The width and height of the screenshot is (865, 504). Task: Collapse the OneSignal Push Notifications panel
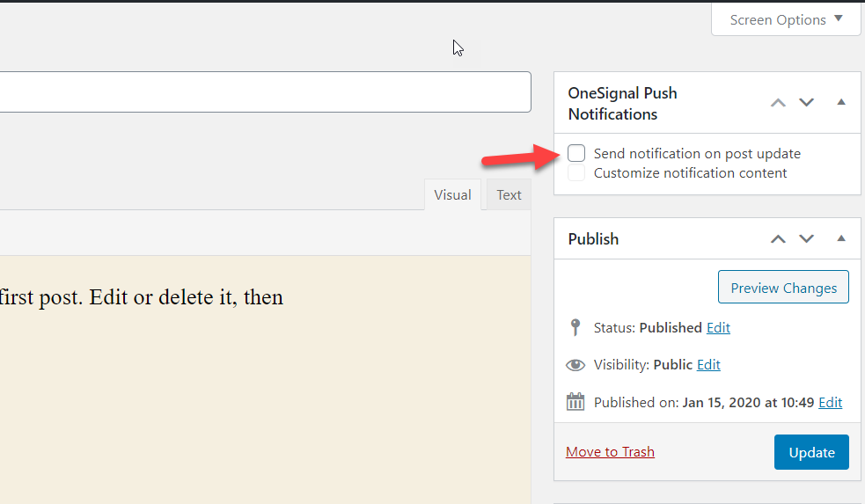coord(840,102)
